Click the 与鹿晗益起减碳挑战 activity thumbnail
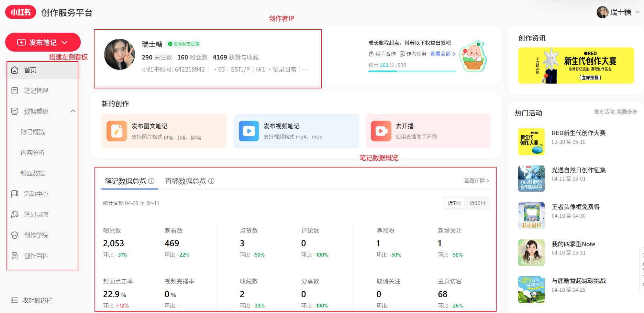The width and height of the screenshot is (644, 313). (x=531, y=290)
